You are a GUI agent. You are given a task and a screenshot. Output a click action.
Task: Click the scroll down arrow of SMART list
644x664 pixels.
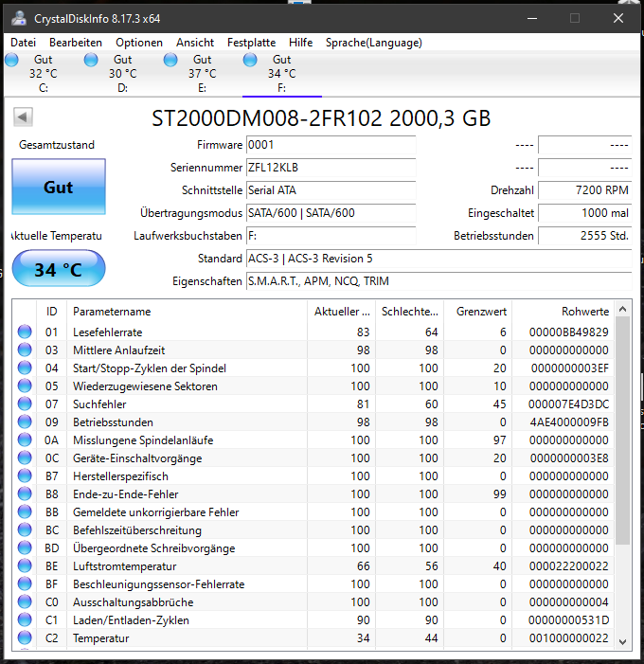click(622, 642)
